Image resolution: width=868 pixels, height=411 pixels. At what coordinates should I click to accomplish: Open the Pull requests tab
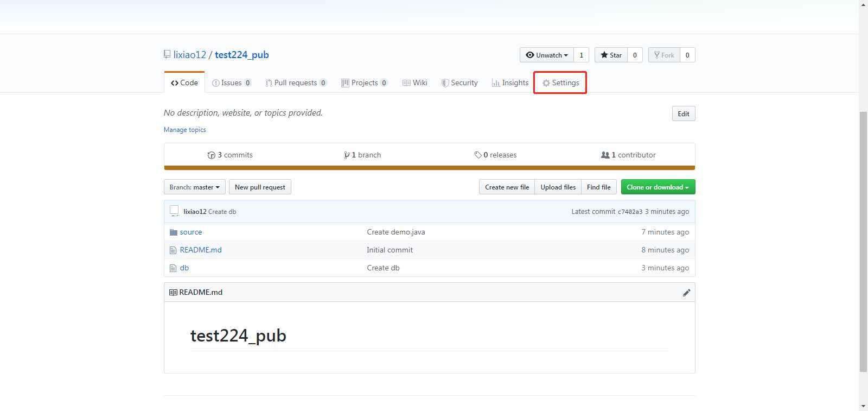296,83
